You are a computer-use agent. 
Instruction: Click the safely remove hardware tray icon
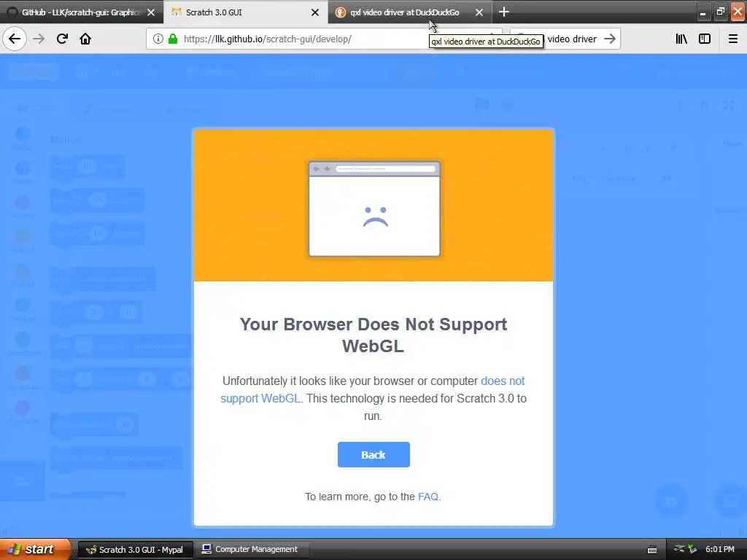pos(692,549)
